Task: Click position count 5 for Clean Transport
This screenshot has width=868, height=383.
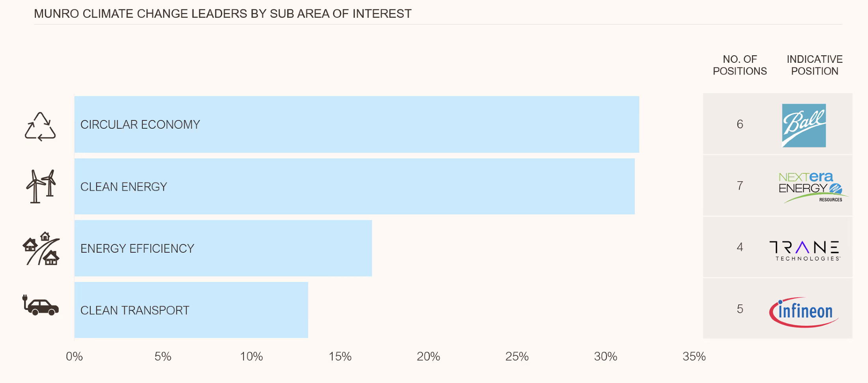Action: coord(740,309)
